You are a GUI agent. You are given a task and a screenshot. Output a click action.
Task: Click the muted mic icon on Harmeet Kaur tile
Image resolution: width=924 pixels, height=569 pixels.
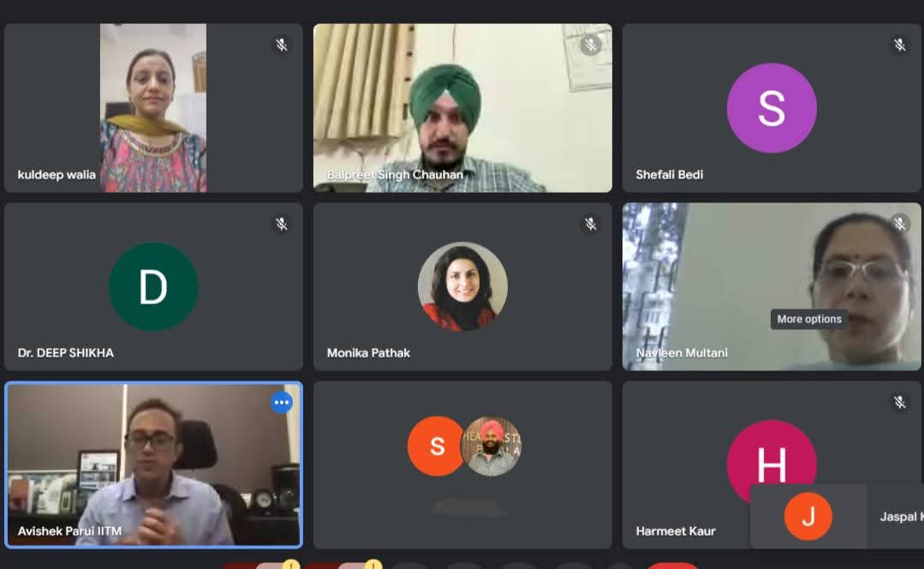(x=899, y=402)
